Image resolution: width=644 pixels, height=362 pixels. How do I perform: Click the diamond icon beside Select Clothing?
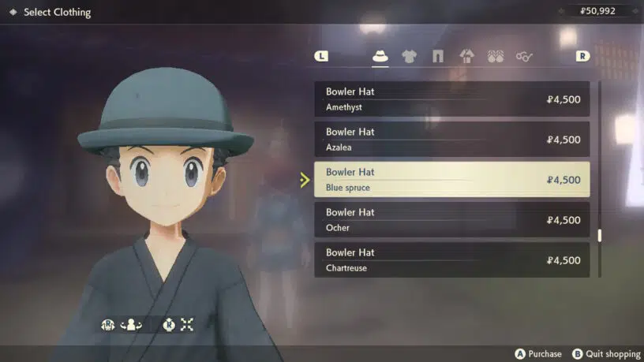(x=13, y=13)
